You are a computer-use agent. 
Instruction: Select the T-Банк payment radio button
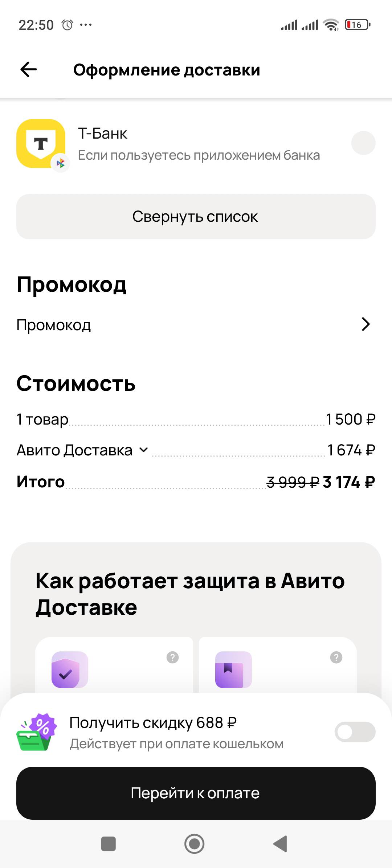363,143
